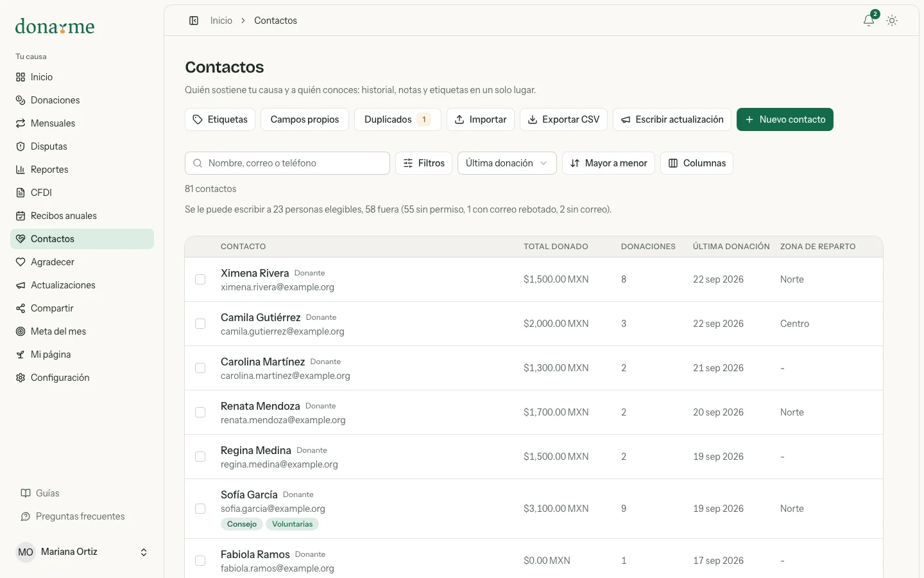
Task: Tick the Carolina Martínez checkbox
Action: pos(200,368)
